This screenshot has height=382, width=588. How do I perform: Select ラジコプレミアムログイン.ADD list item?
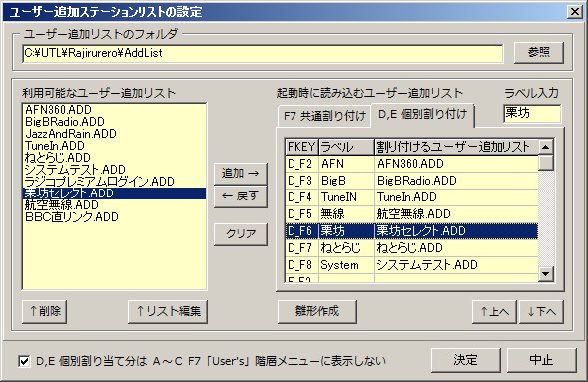coord(114,182)
